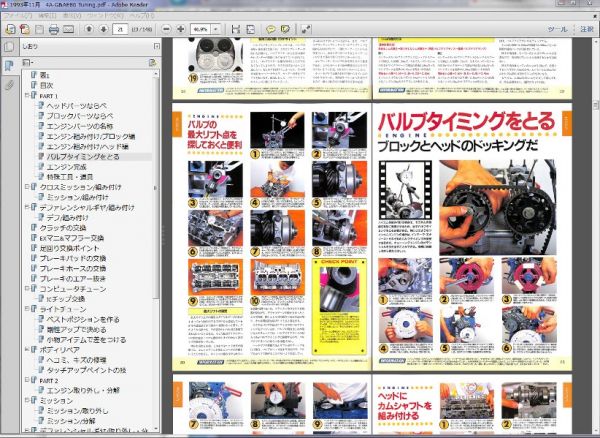Select the エンジン完成 bookmark
Viewport: 600px width, 438px height.
[x=67, y=166]
